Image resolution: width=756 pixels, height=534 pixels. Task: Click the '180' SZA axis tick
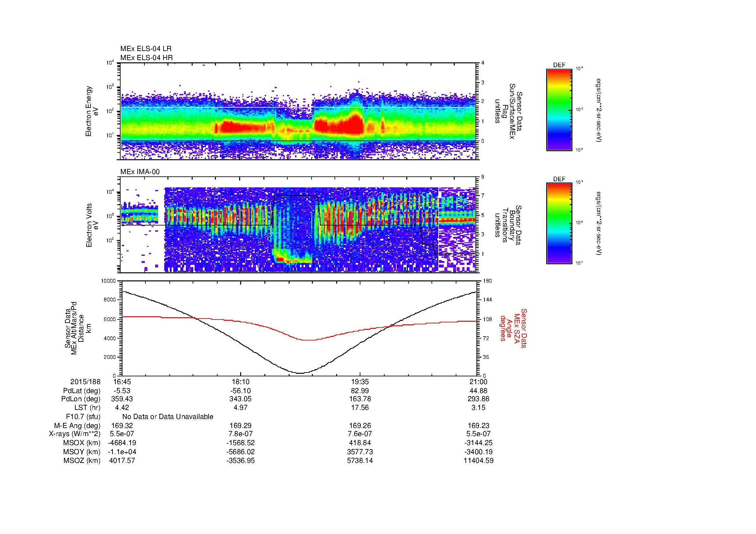tap(487, 281)
